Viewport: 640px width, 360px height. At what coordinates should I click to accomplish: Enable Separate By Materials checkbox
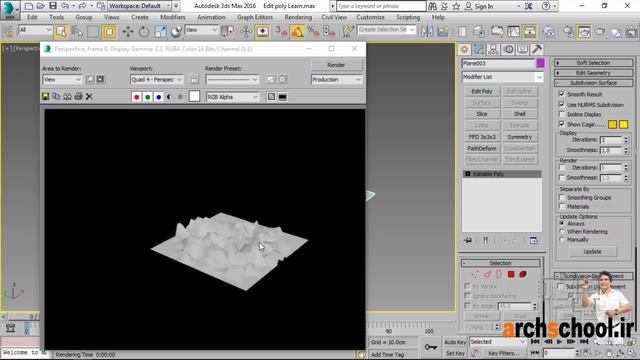pyautogui.click(x=562, y=207)
